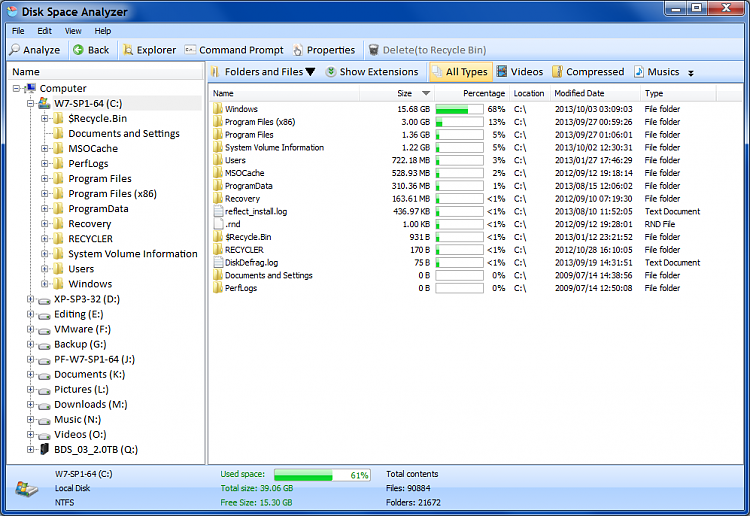Collapse the W7-SP1-64 (C:) node
The height and width of the screenshot is (516, 750).
pos(30,103)
